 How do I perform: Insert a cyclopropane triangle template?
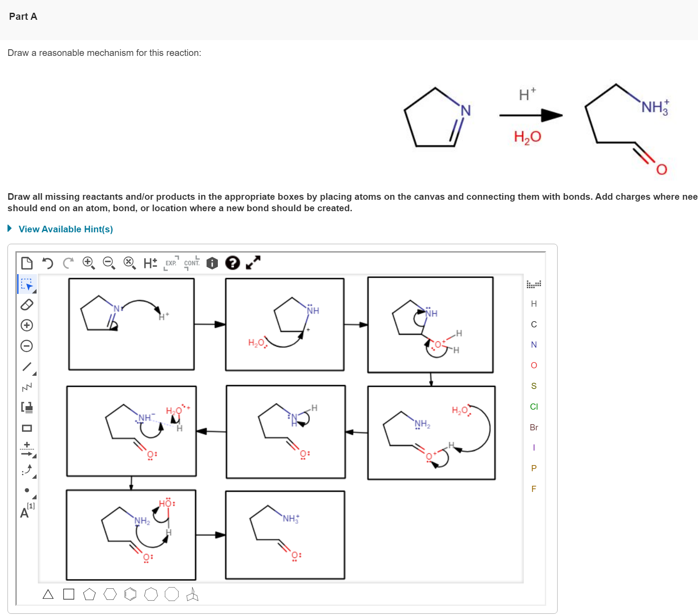[48, 594]
